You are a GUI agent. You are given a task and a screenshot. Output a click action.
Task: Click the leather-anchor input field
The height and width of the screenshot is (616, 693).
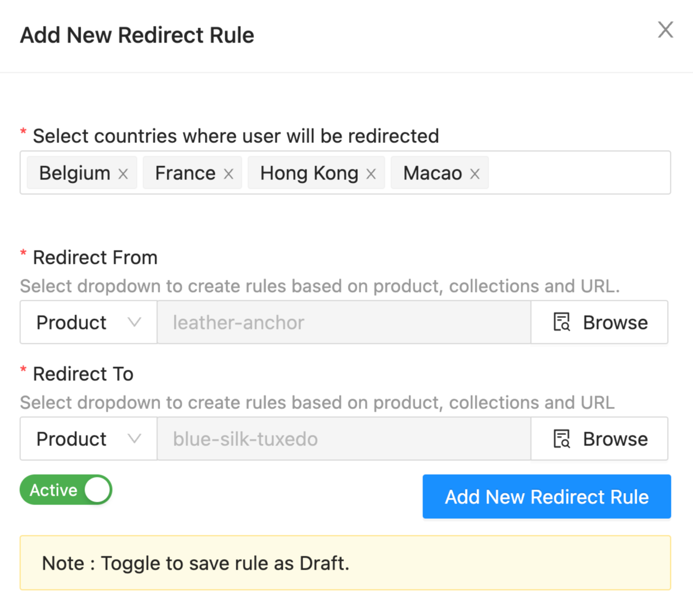click(343, 322)
